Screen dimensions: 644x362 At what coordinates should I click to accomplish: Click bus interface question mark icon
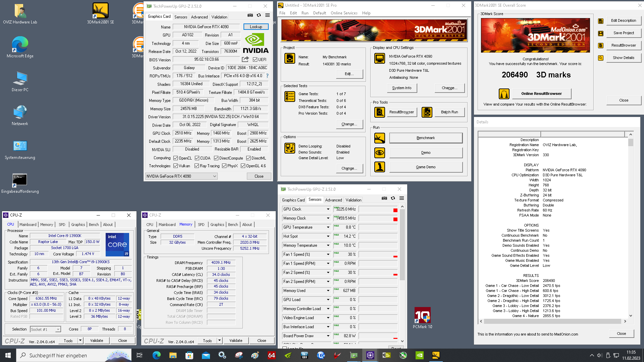pos(267,76)
